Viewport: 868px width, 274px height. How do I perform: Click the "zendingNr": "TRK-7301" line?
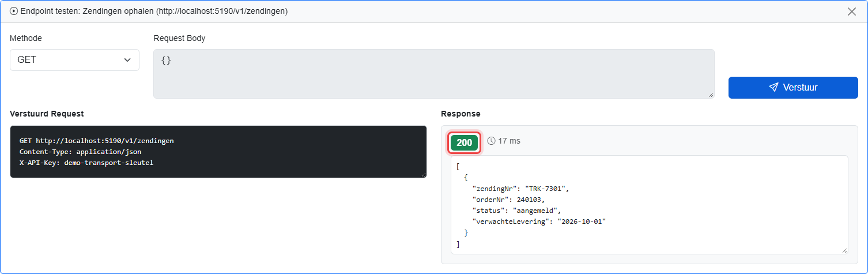point(520,189)
